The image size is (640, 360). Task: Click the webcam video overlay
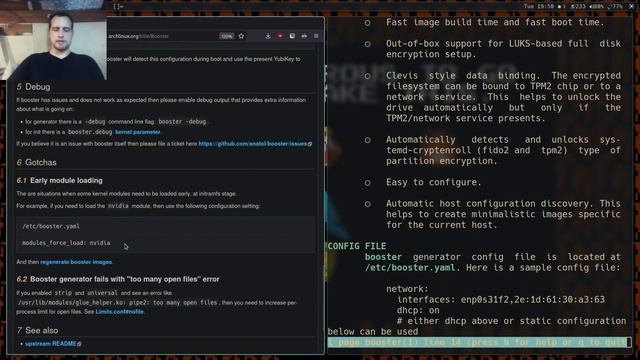tap(53, 40)
